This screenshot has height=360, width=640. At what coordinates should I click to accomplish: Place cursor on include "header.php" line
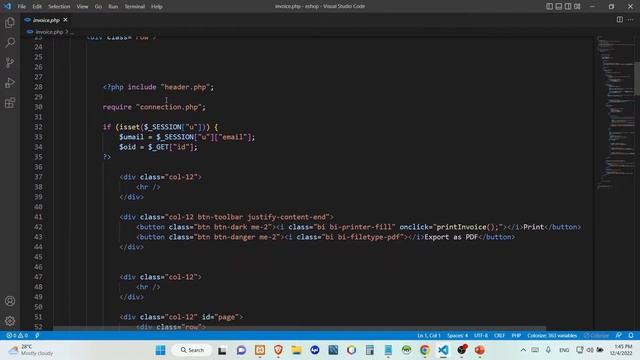click(158, 87)
